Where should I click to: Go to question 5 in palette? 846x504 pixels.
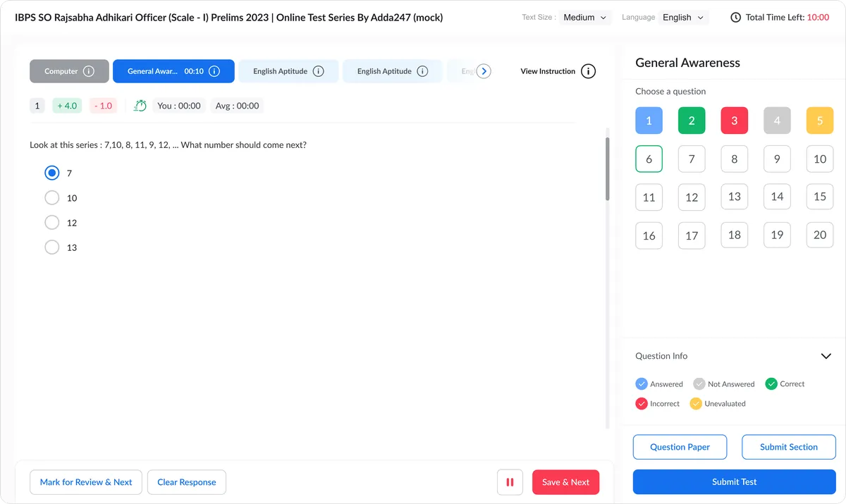tap(820, 121)
